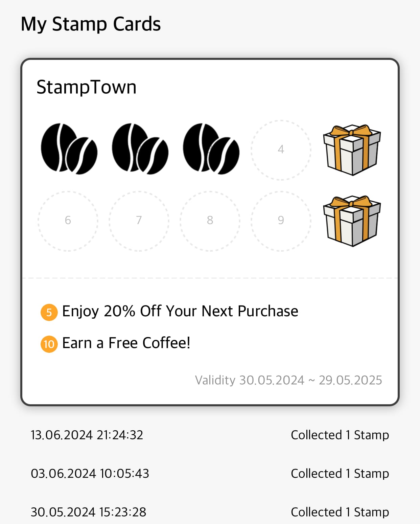Tap the second coffee bean stamp
This screenshot has height=524, width=420.
pos(140,149)
